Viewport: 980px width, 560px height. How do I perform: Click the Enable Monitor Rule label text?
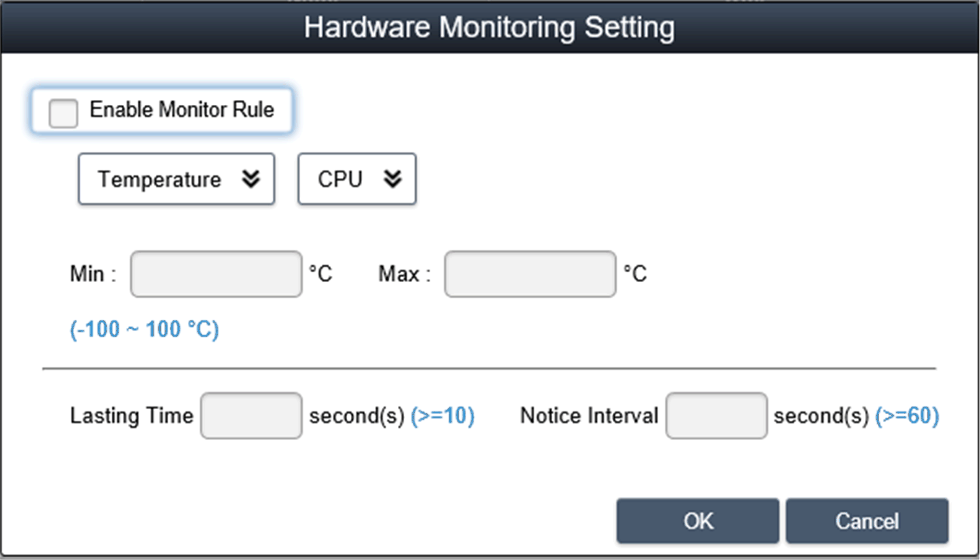(181, 110)
